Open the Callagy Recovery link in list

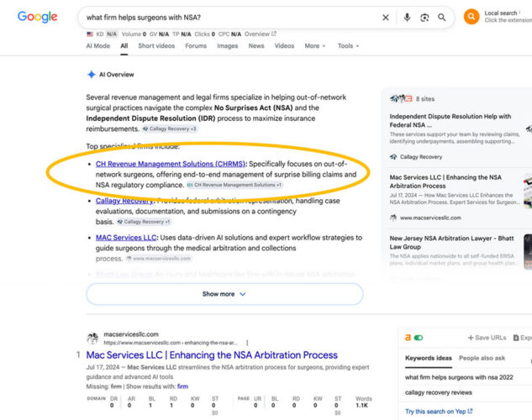(x=124, y=201)
